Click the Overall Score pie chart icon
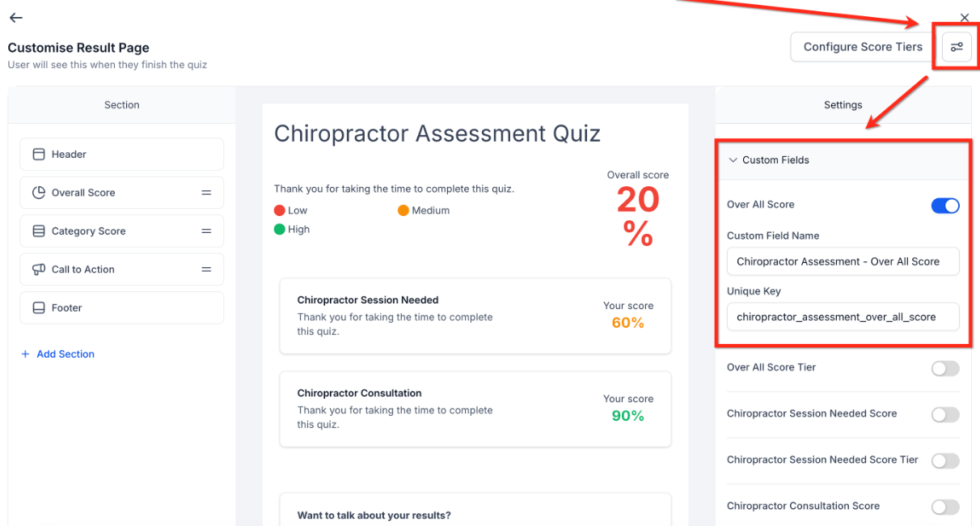Screen dimensions: 980x526 coord(39,193)
